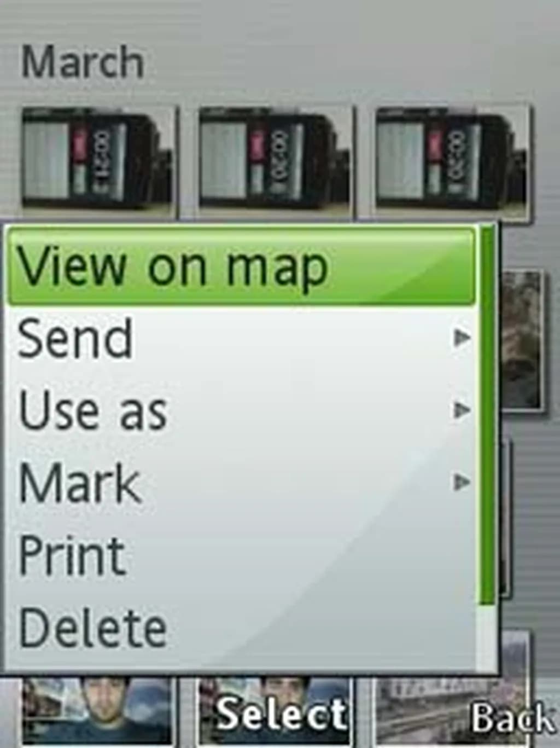560x748 pixels.
Task: Open third March photo thumbnail
Action: click(452, 162)
